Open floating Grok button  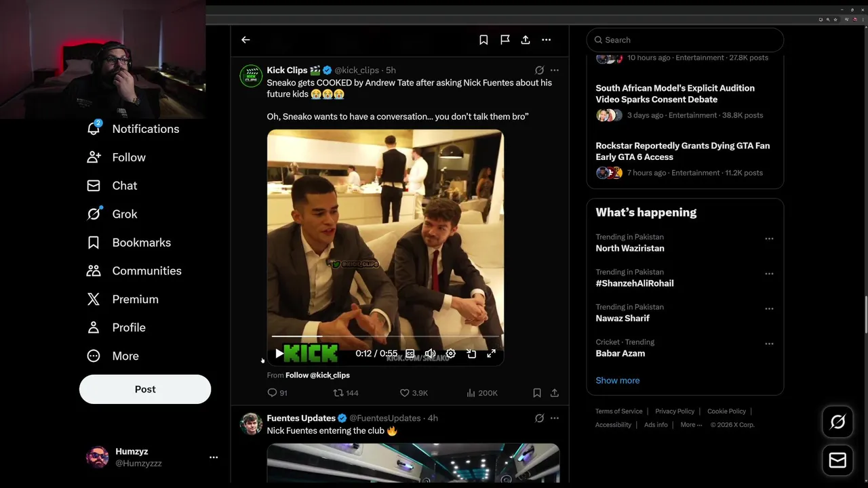click(837, 422)
